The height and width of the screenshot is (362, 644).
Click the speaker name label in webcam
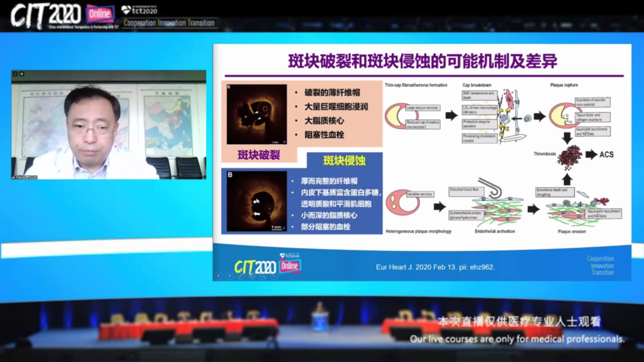click(25, 177)
